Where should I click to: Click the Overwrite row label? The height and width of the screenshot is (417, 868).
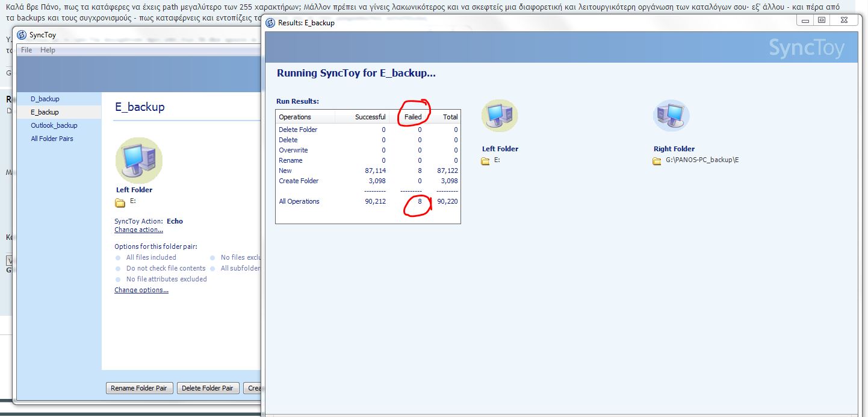coord(293,150)
